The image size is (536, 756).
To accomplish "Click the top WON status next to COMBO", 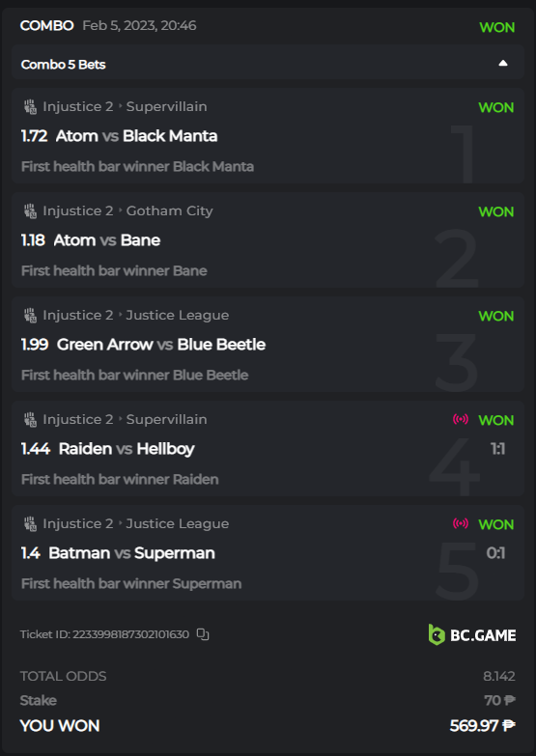I will tap(497, 27).
